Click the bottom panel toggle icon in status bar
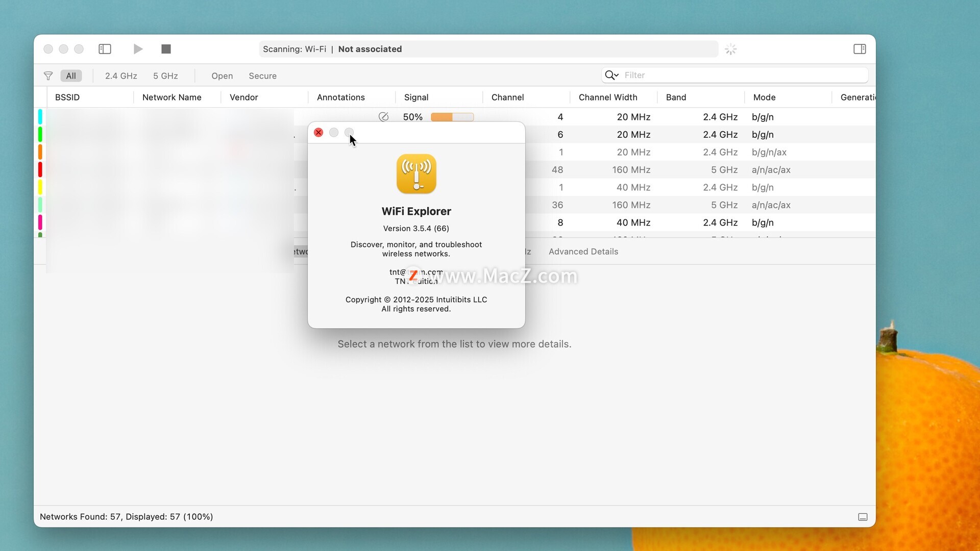The width and height of the screenshot is (980, 551). pyautogui.click(x=863, y=517)
